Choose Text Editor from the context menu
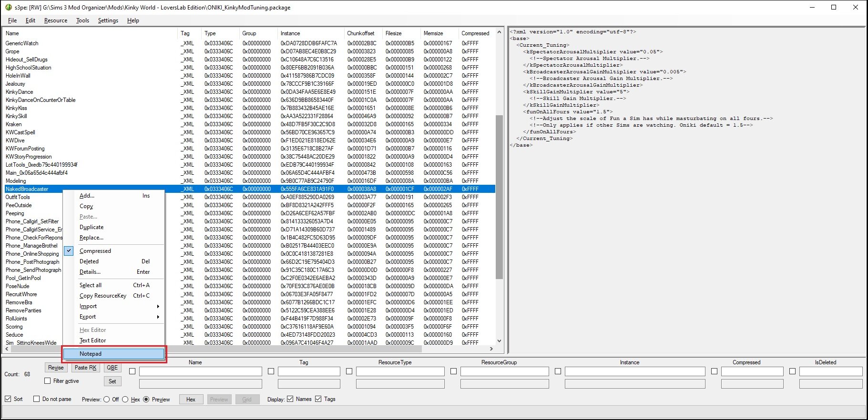Image resolution: width=868 pixels, height=420 pixels. pyautogui.click(x=114, y=340)
